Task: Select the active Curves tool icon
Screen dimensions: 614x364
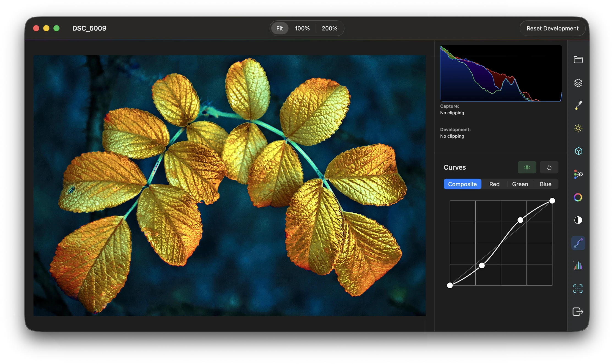Action: pos(578,243)
